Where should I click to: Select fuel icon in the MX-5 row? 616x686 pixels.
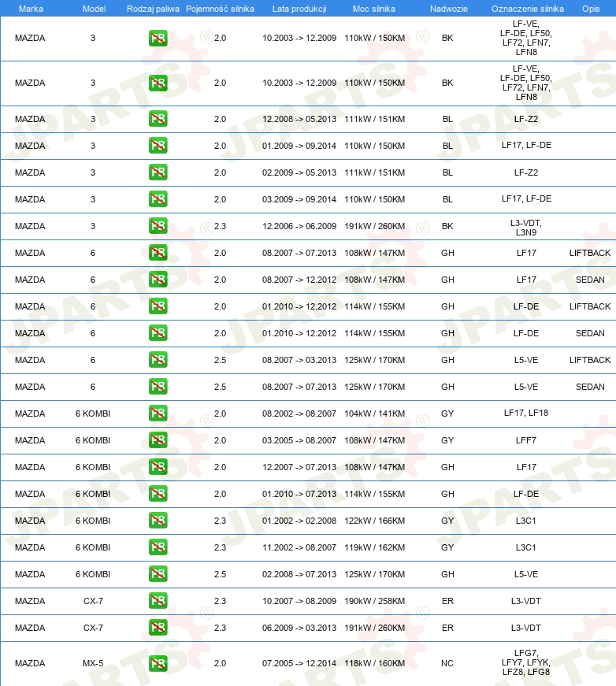[x=158, y=663]
